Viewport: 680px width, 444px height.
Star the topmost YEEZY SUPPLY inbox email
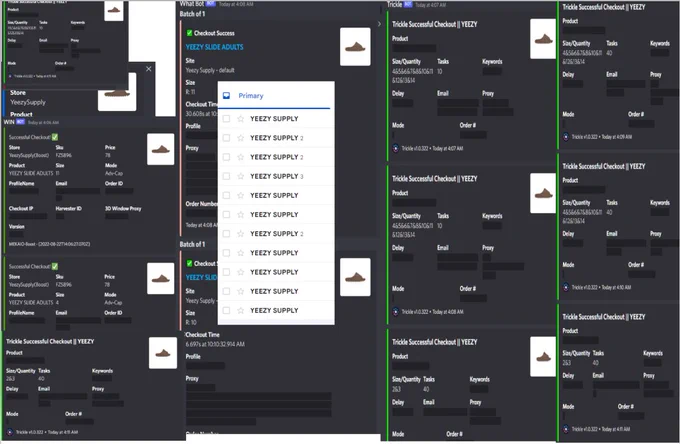[241, 118]
